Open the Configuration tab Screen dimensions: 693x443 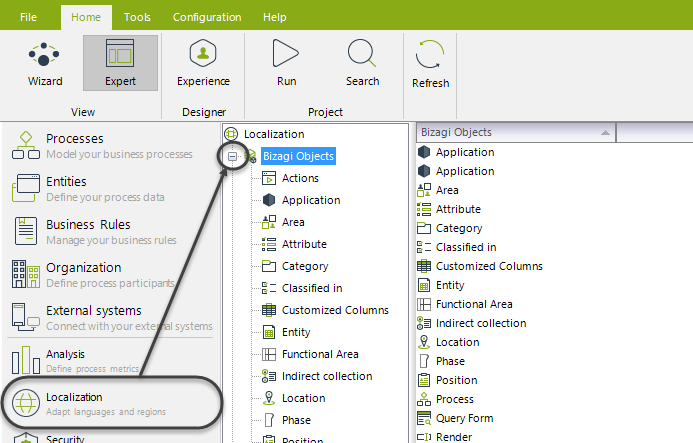207,17
